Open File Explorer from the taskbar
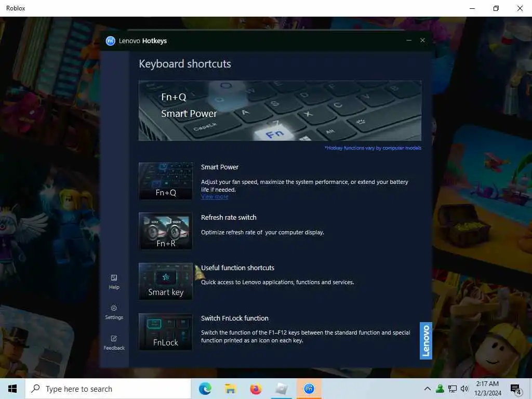Screen dimensions: 532x399 [x=230, y=389]
